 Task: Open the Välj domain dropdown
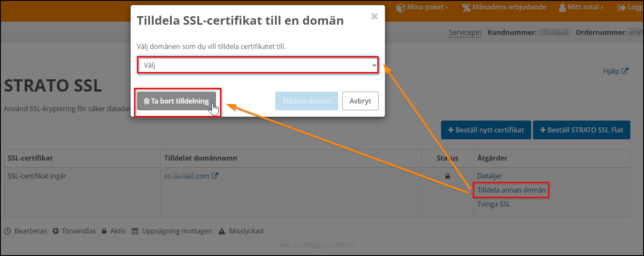(257, 65)
